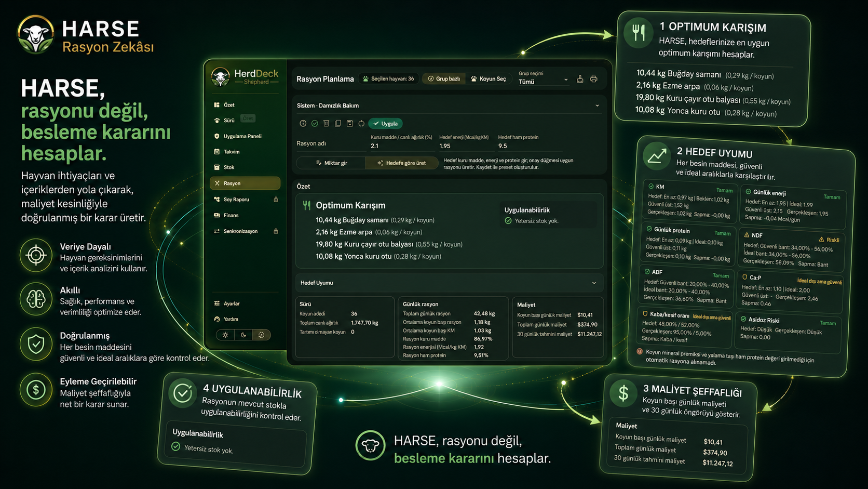Click the help icon beside Yardım
Image resolution: width=868 pixels, height=489 pixels.
[217, 319]
